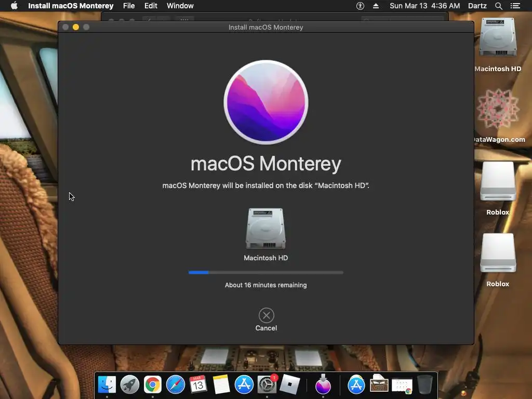The height and width of the screenshot is (399, 532).
Task: Click the installer window title bar text
Action: click(265, 27)
